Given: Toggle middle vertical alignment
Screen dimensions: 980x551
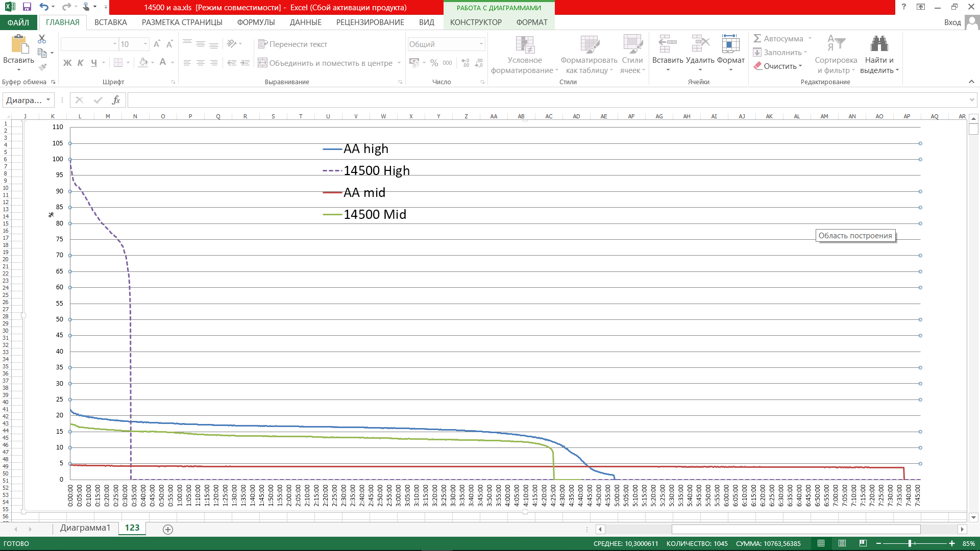Looking at the screenshot, I should [x=201, y=44].
